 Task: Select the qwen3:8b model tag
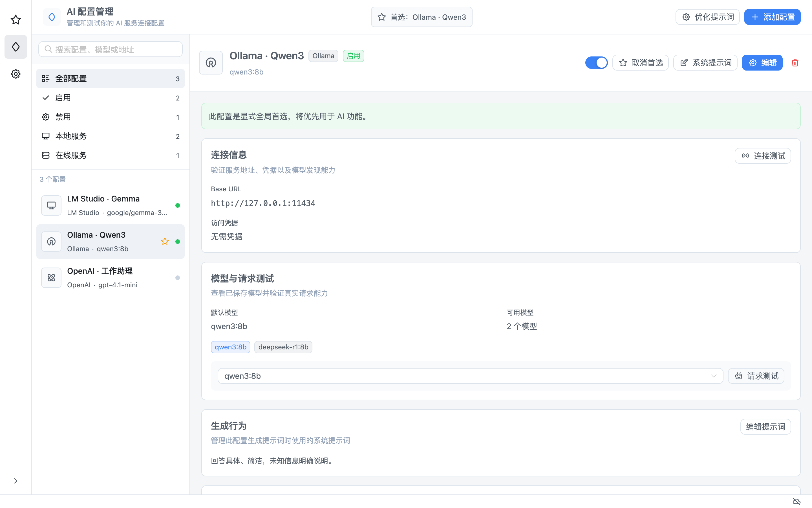231,347
